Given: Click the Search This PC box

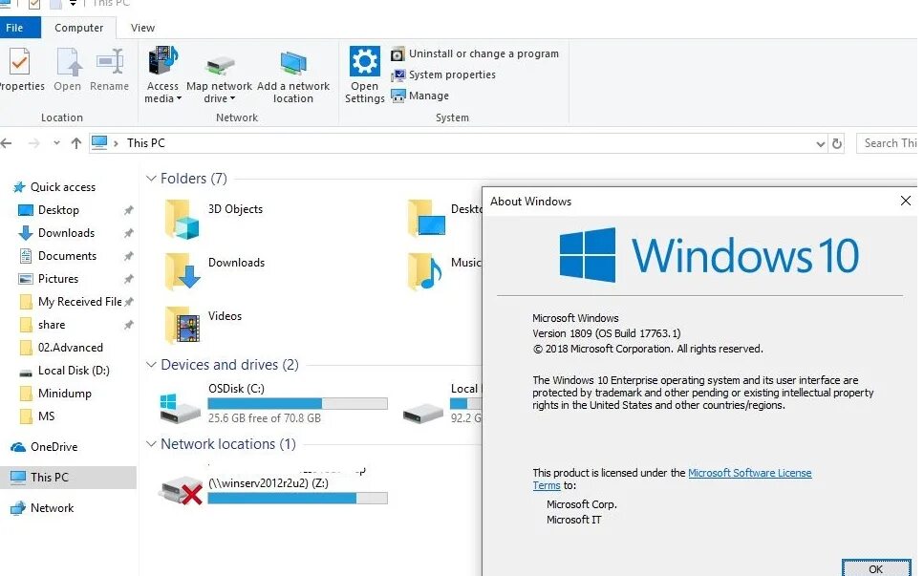Looking at the screenshot, I should click(888, 143).
